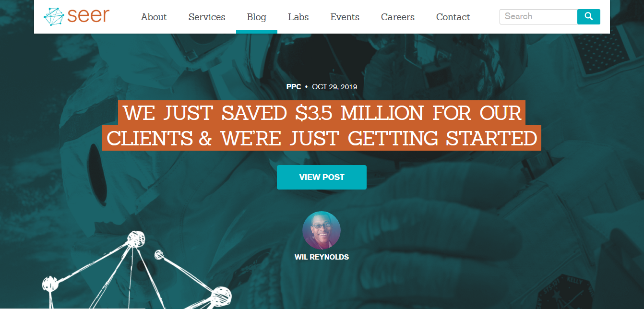Click the View Post button
Image resolution: width=644 pixels, height=309 pixels.
click(322, 177)
